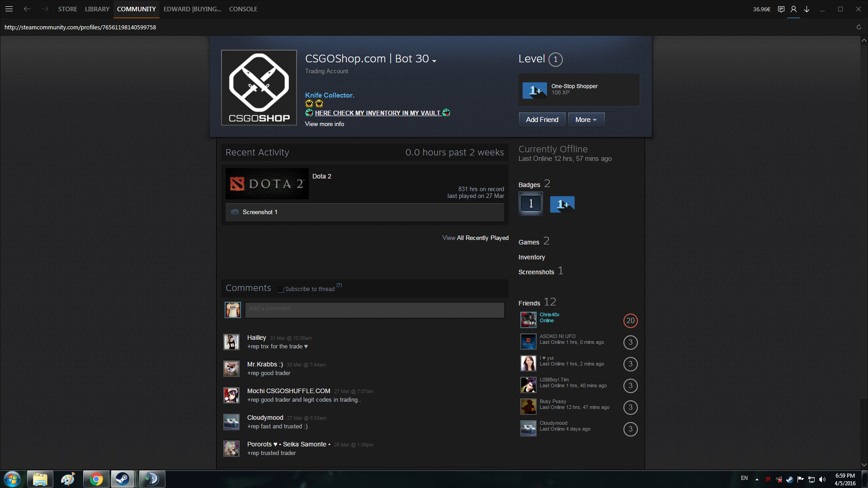Open View more info link
The width and height of the screenshot is (868, 488).
[324, 124]
